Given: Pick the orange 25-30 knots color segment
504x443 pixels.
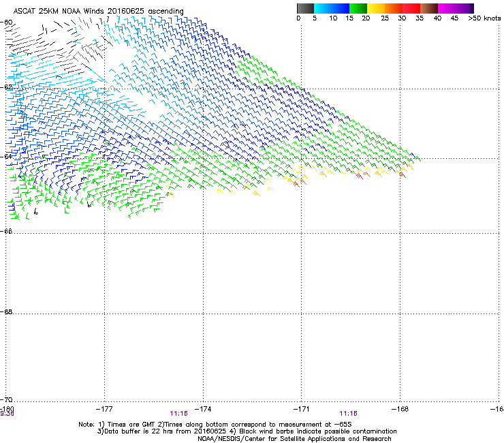Looking at the screenshot, I should (x=394, y=8).
